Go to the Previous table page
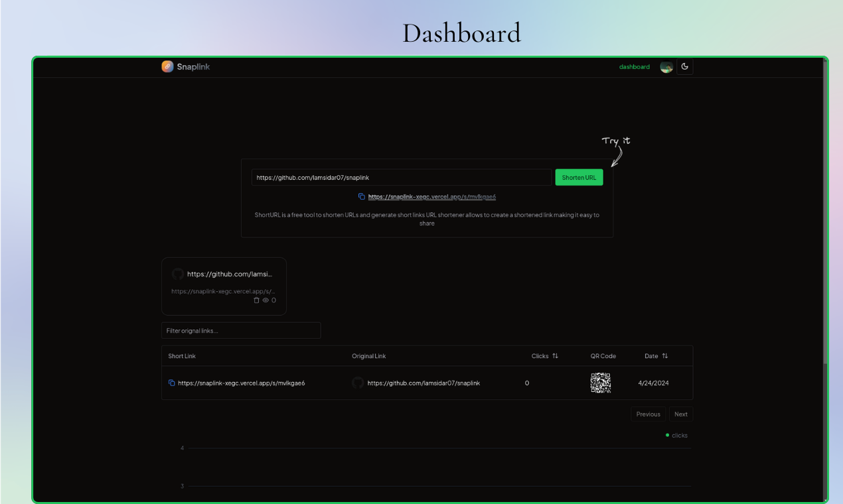Screen dimensions: 843x504 point(649,414)
